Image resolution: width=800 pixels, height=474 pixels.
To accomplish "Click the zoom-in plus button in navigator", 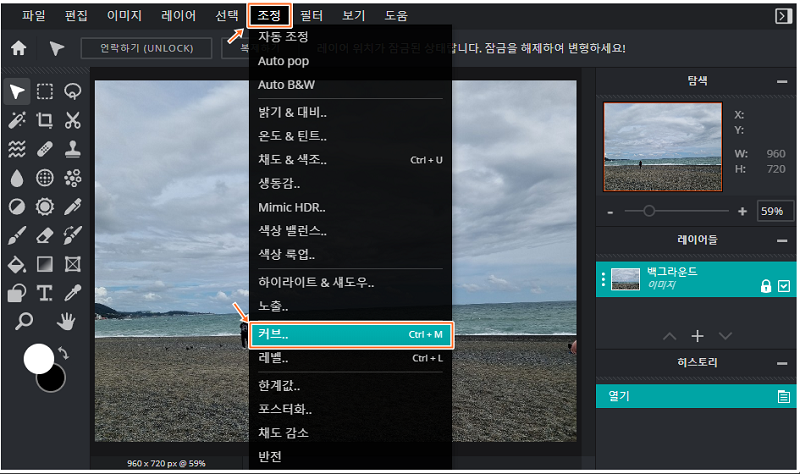I will [x=742, y=211].
